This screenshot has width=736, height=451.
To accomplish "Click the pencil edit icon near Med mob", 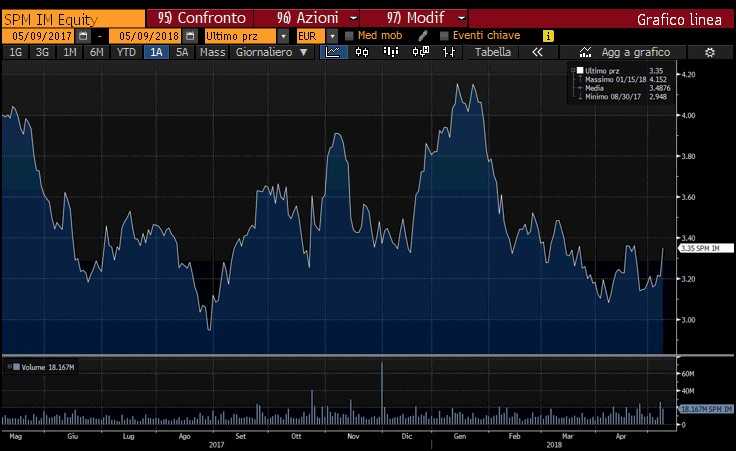I will click(x=423, y=36).
